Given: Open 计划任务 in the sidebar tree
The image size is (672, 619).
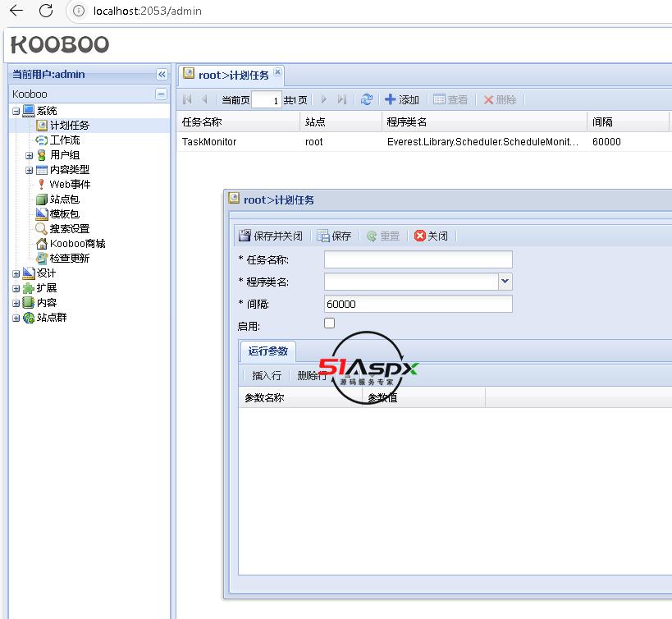Looking at the screenshot, I should [x=70, y=125].
